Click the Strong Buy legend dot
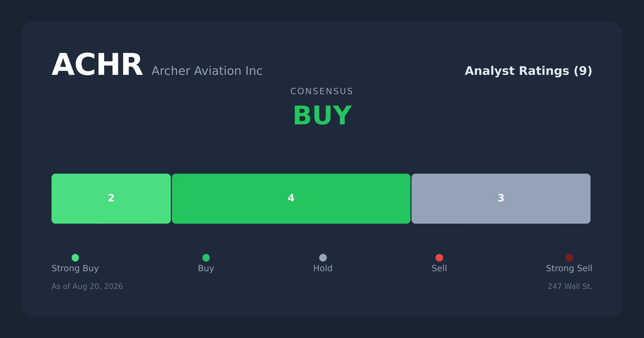The width and height of the screenshot is (644, 338). [75, 258]
